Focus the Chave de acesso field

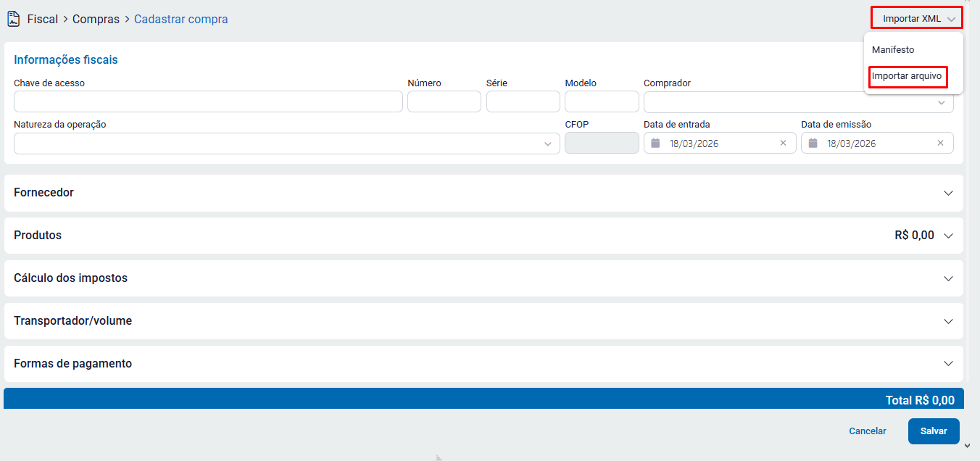(x=208, y=101)
